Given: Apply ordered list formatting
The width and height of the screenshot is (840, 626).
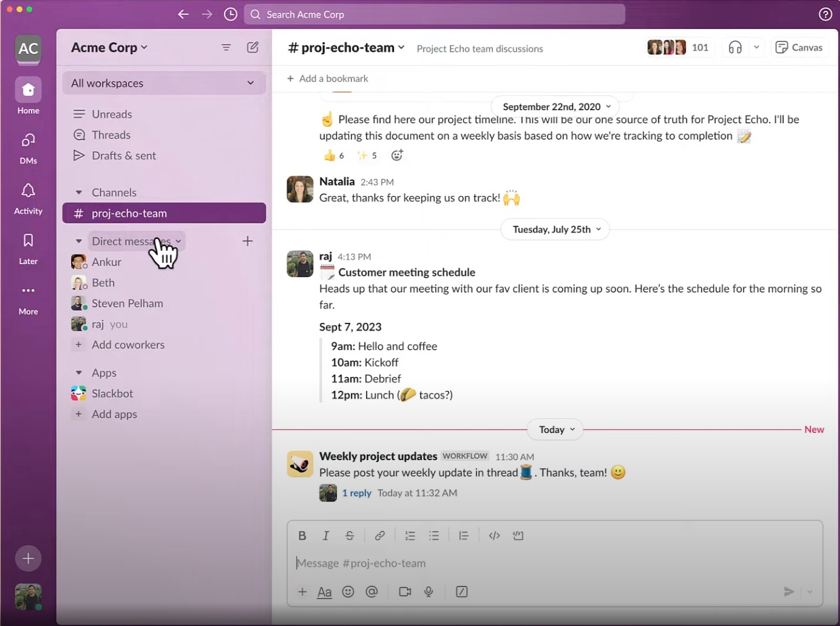Looking at the screenshot, I should (410, 536).
